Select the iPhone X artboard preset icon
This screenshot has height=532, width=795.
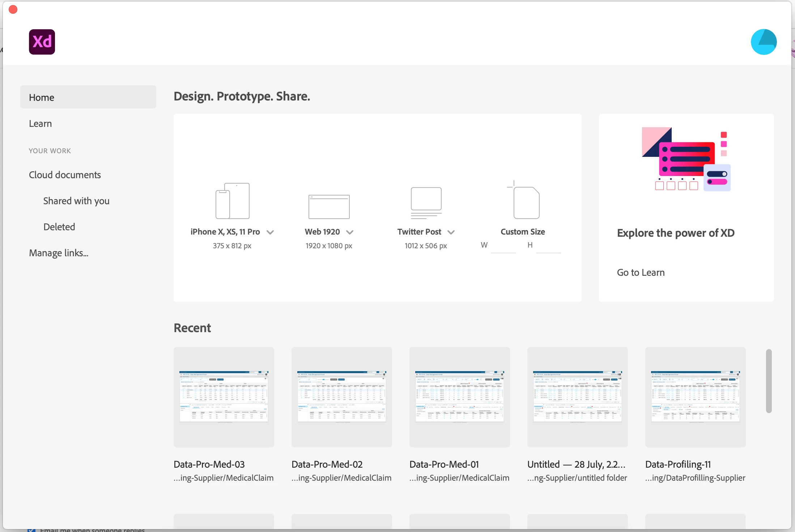(x=233, y=201)
